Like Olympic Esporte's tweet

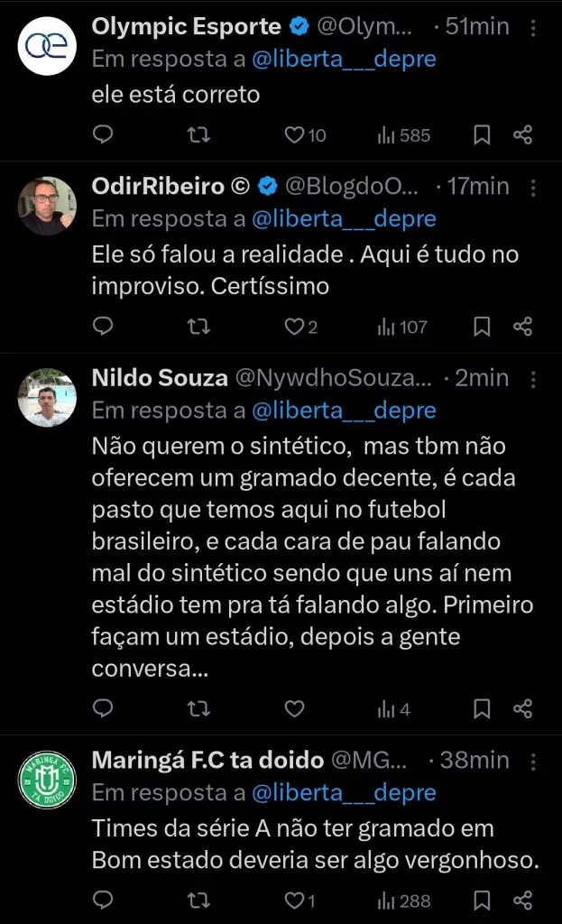click(294, 135)
